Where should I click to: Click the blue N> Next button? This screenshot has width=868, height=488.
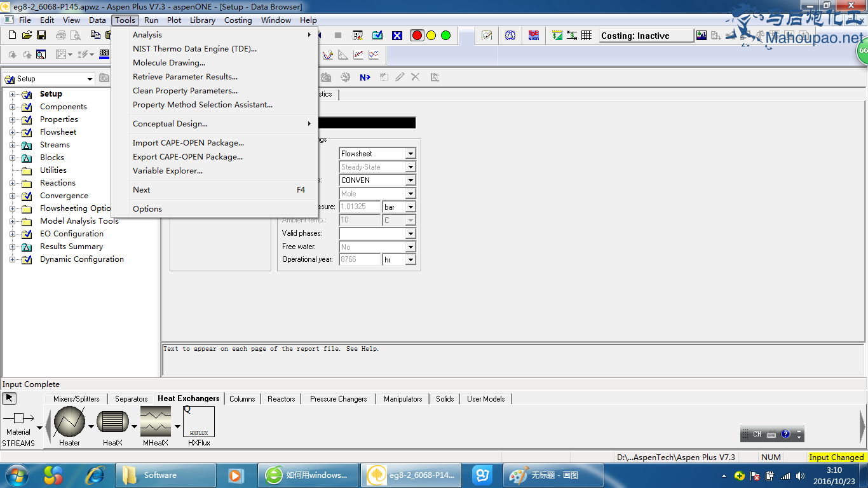click(365, 77)
